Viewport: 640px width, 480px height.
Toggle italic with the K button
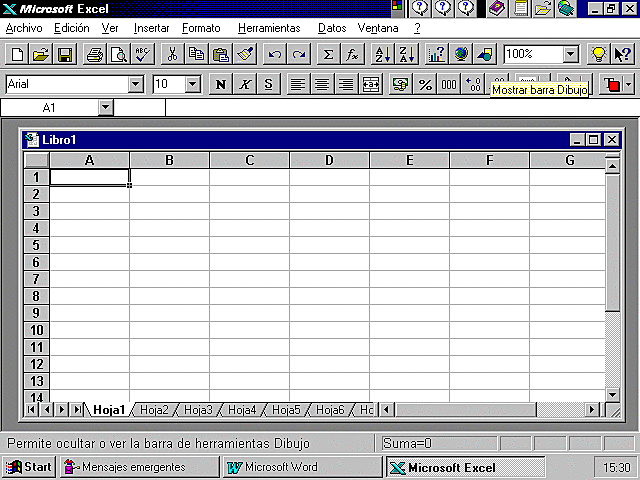(x=245, y=84)
